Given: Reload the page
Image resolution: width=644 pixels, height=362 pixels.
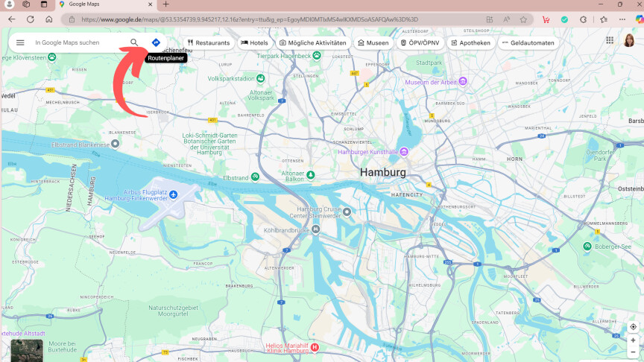Looking at the screenshot, I should (31, 19).
